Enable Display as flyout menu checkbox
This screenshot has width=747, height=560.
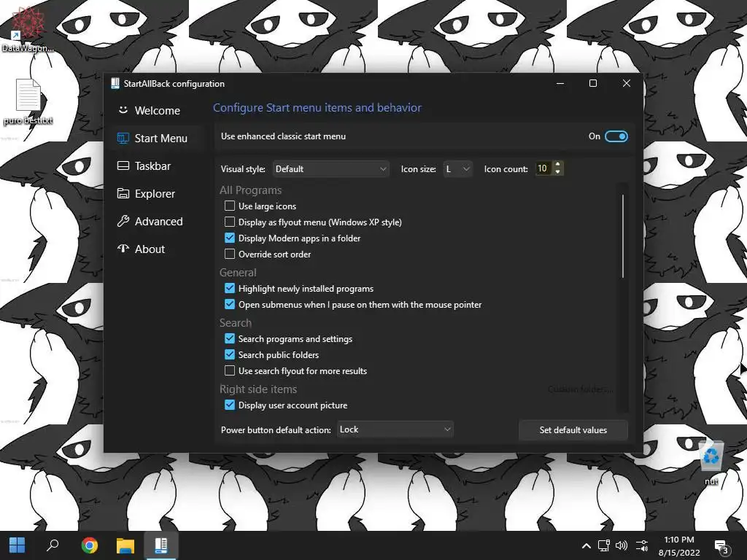pyautogui.click(x=230, y=222)
